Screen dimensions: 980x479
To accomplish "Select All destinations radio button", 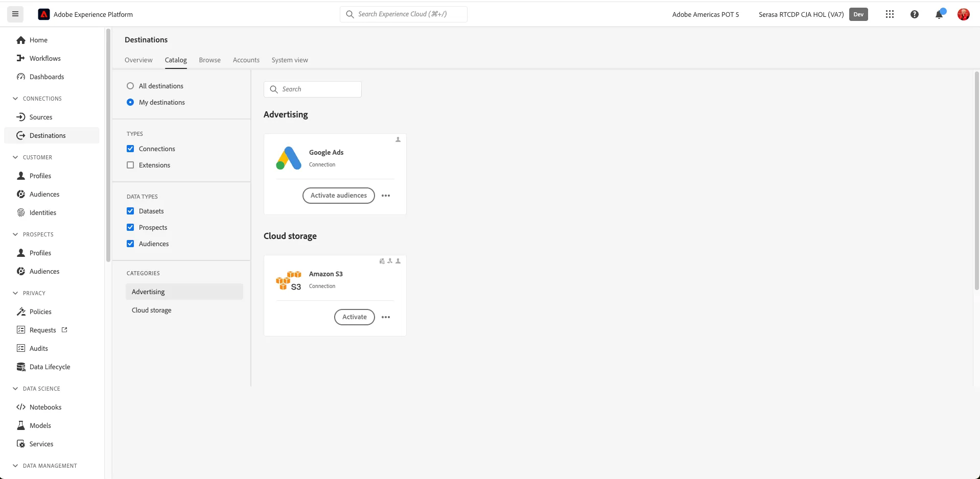I will tap(130, 86).
